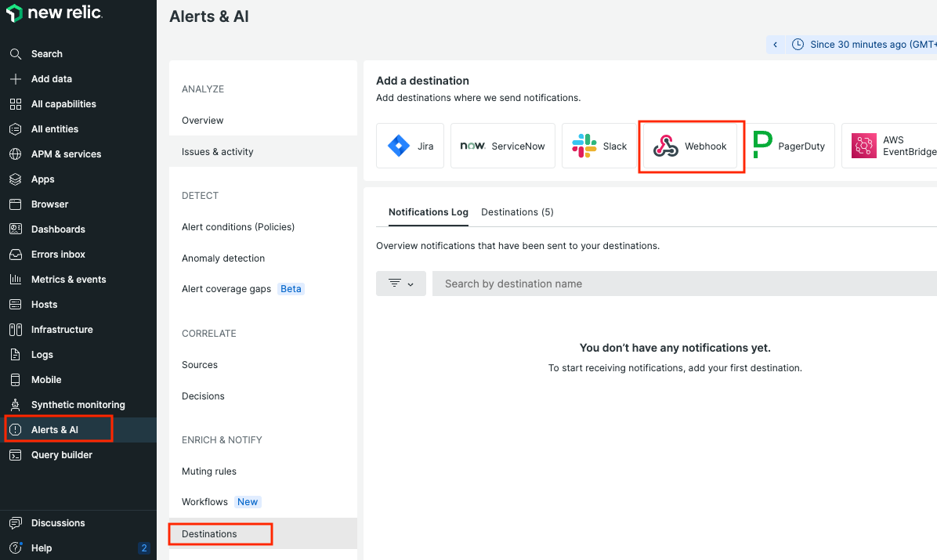
Task: Open Muting rules settings
Action: pos(208,471)
